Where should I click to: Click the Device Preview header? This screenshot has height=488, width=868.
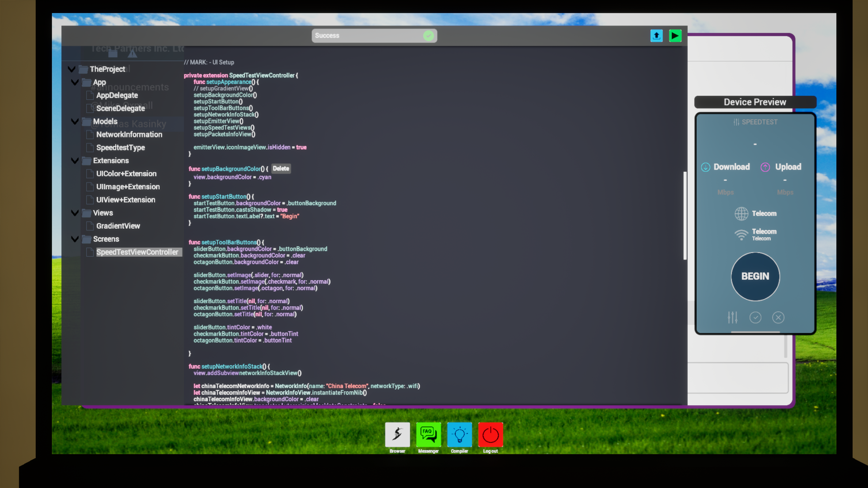[755, 102]
